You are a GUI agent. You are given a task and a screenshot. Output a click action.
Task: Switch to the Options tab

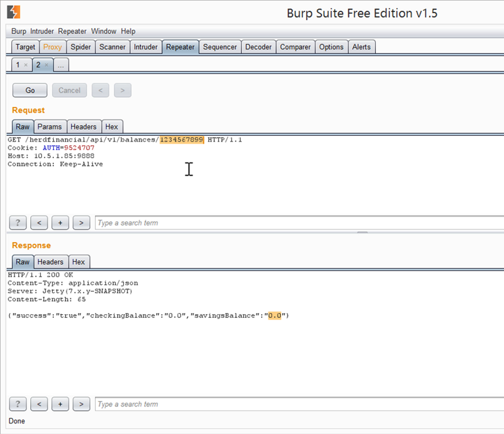point(331,47)
